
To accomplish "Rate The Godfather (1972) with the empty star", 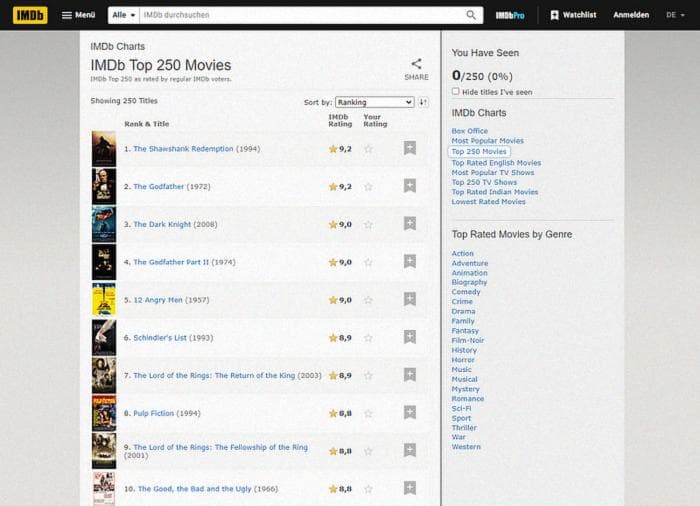I will pyautogui.click(x=368, y=187).
